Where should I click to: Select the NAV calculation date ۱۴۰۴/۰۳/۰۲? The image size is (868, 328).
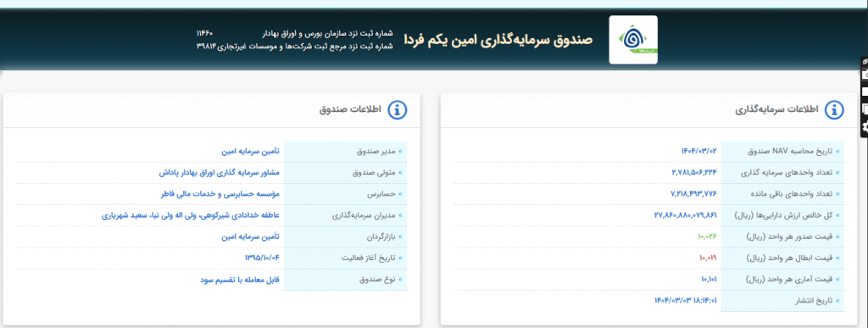[x=699, y=151]
